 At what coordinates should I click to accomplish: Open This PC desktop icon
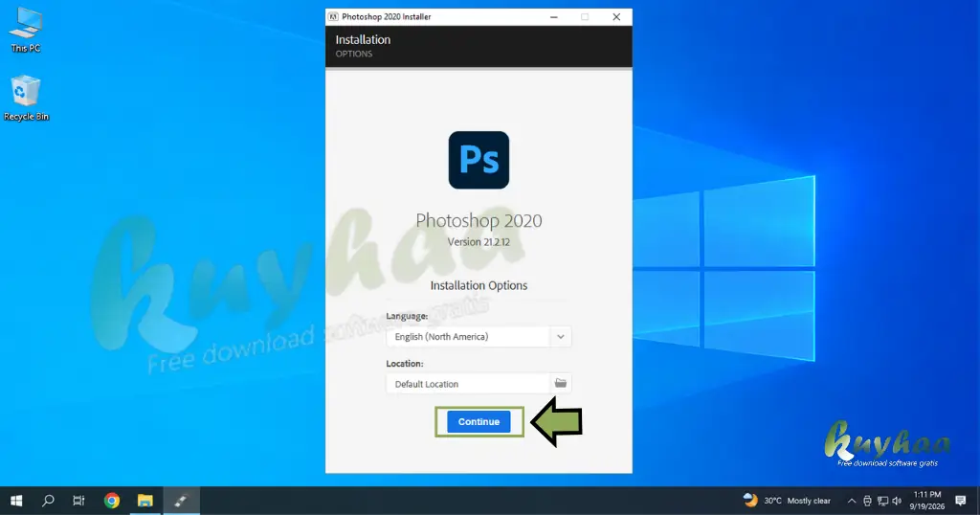[26, 31]
